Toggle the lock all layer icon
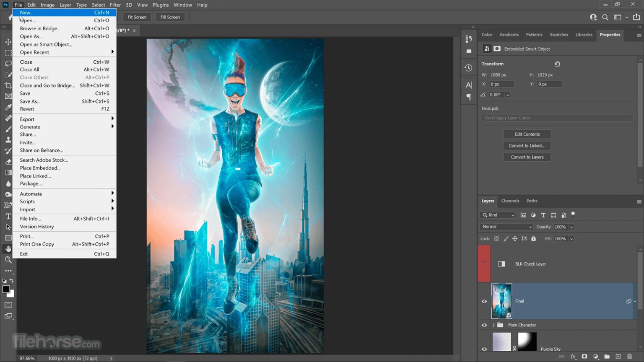Screen dimensions: 644x362 click(533, 238)
